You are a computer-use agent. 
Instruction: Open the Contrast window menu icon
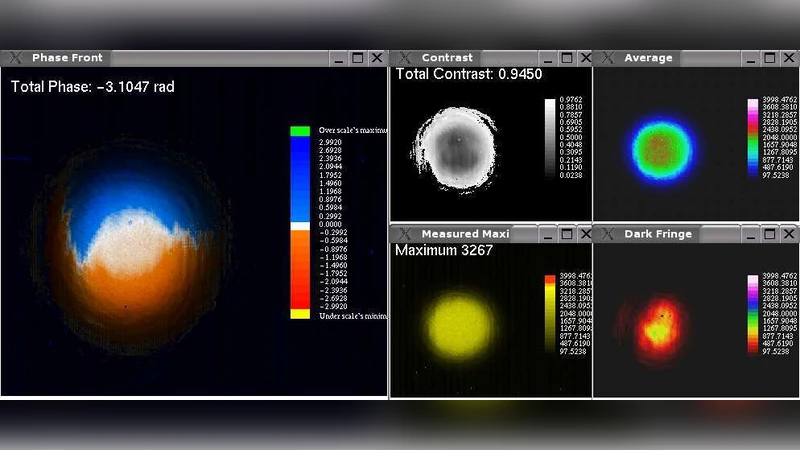click(x=404, y=58)
